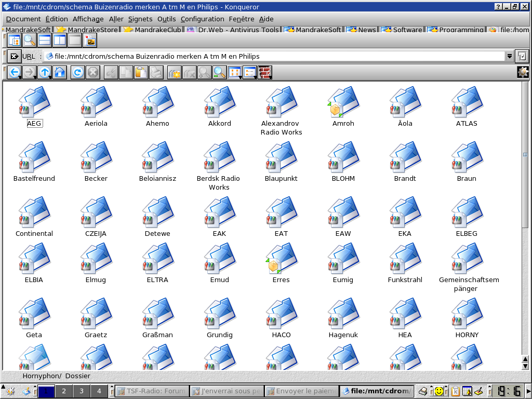Expand the Programming bookmark folder
The image size is (532, 399).
click(456, 30)
